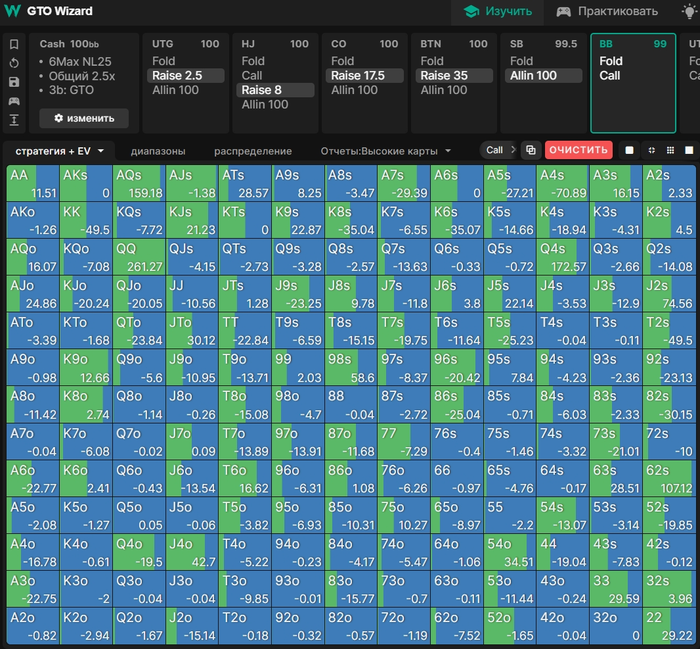Expand the Call action filter chevron
The width and height of the screenshot is (700, 649).
click(513, 150)
